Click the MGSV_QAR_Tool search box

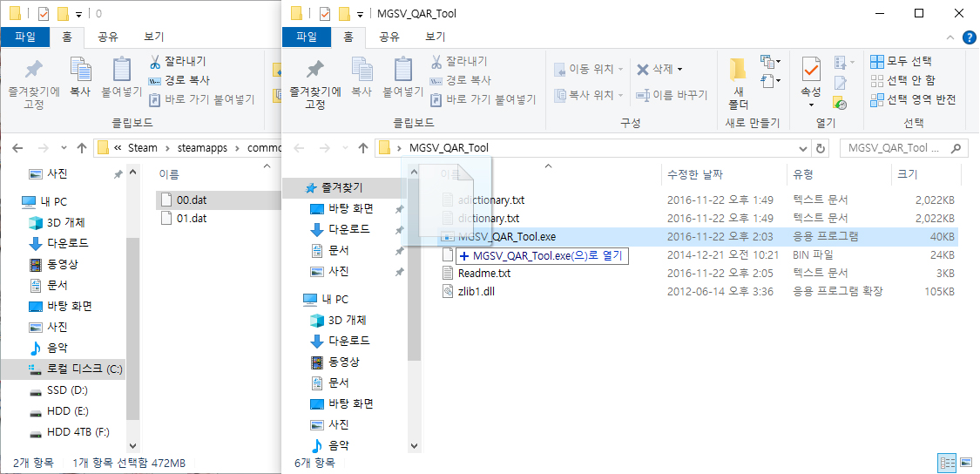point(902,148)
